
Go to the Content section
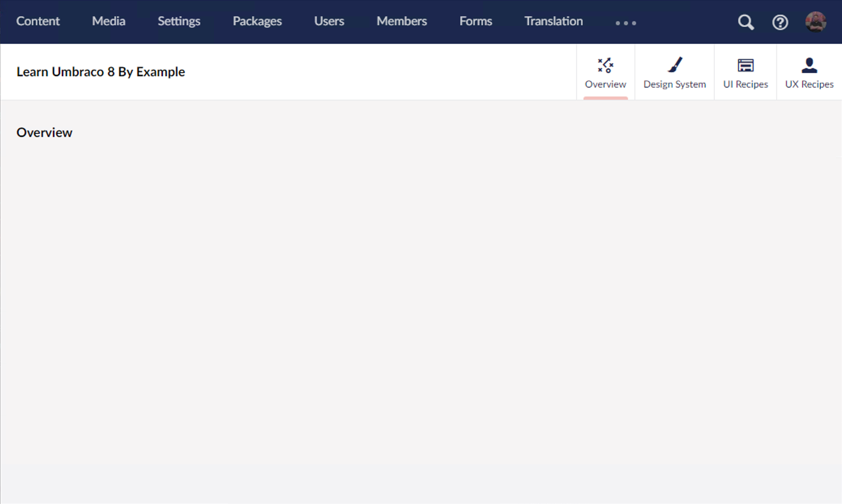tap(38, 21)
